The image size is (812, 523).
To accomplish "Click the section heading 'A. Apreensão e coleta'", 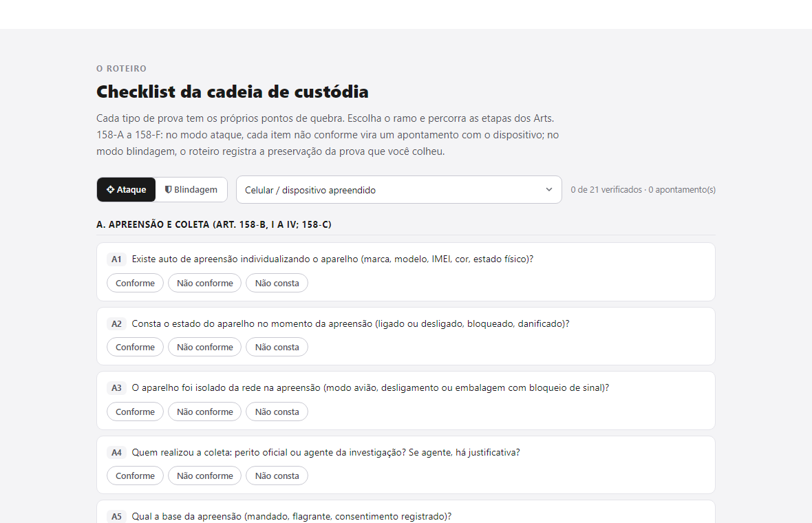I will pos(214,225).
